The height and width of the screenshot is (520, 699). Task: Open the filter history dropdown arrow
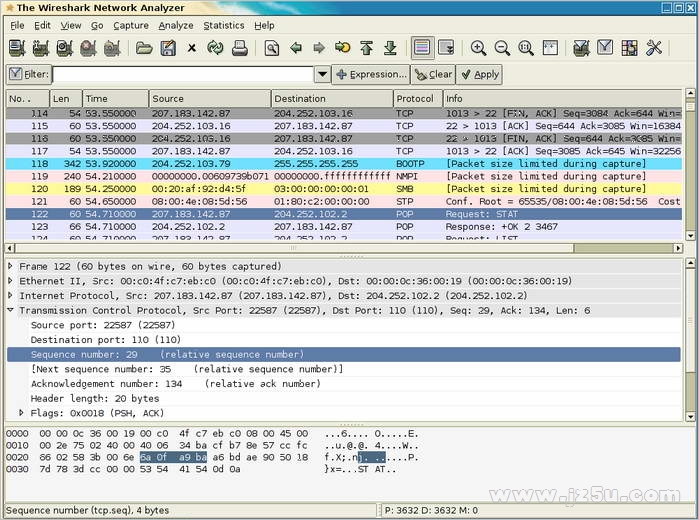(322, 74)
